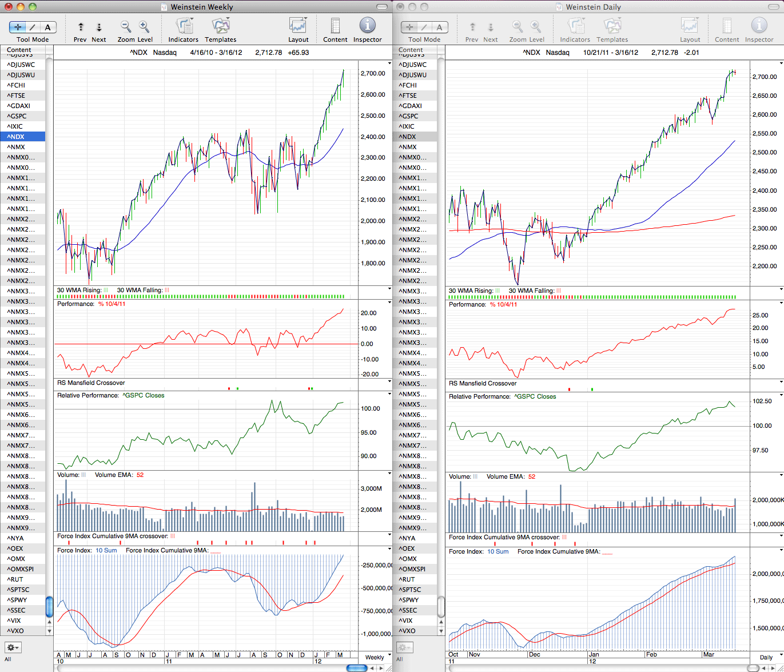Open Weekly 30 WMA Rising panel menu arrow
Image resolution: width=784 pixels, height=672 pixels.
tap(389, 289)
